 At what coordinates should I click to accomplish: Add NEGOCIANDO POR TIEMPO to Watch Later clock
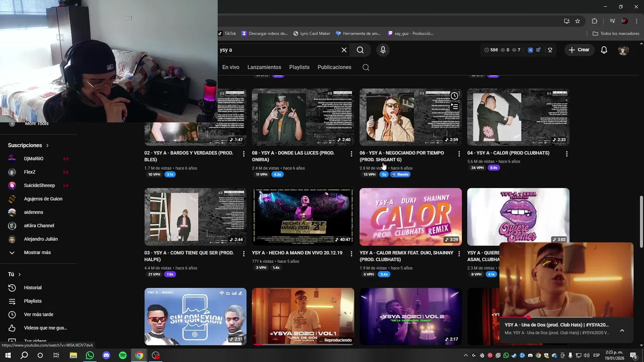[454, 96]
